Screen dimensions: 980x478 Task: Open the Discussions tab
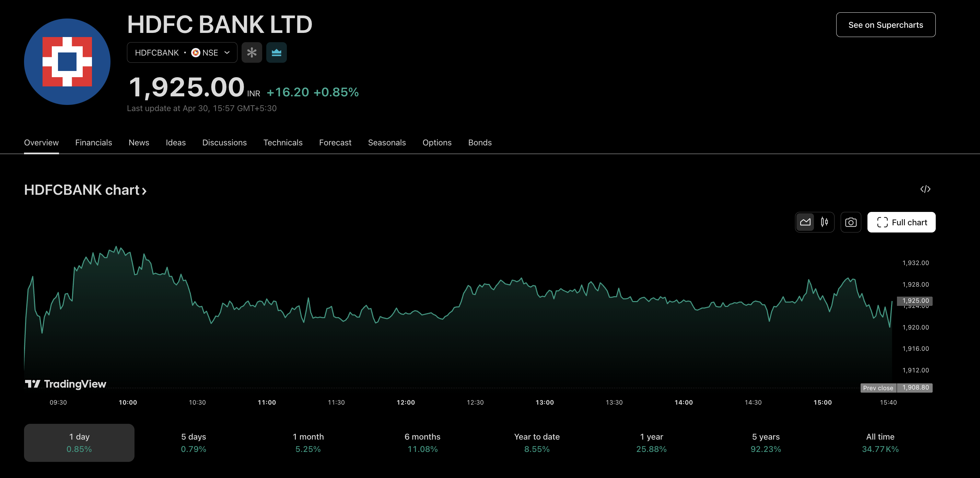pyautogui.click(x=224, y=143)
